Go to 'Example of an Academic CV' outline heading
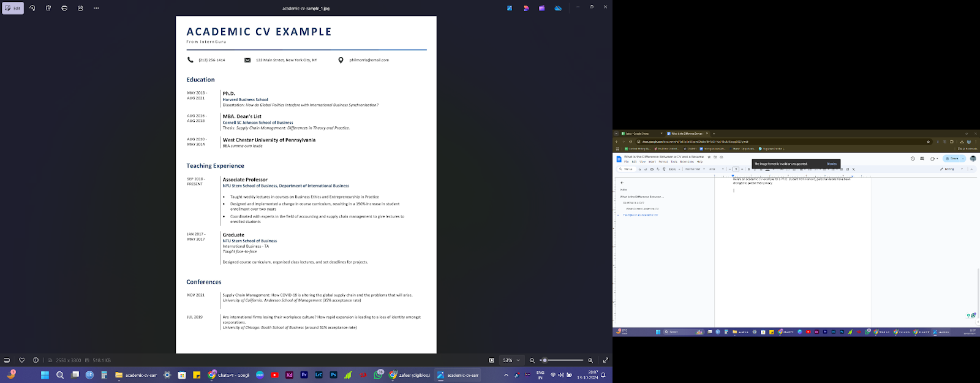 point(641,215)
